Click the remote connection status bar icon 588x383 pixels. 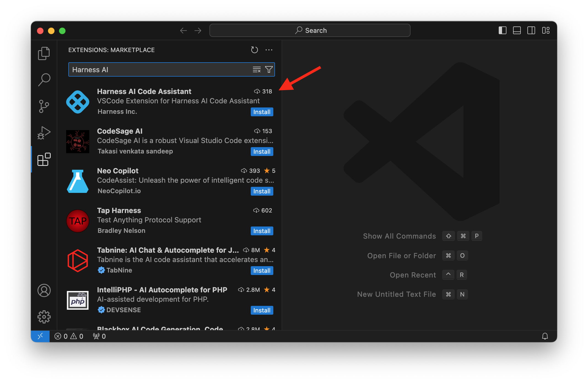(x=40, y=336)
